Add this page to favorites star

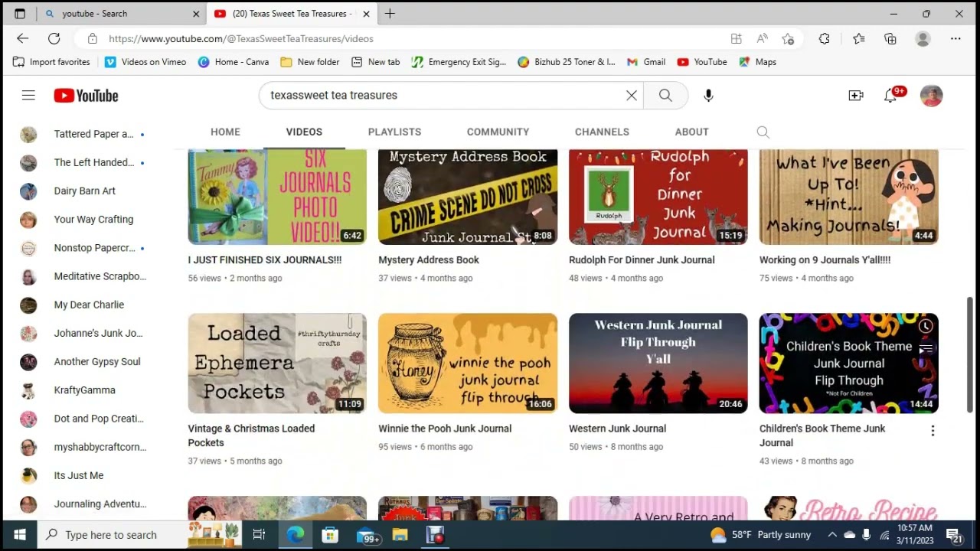(788, 38)
